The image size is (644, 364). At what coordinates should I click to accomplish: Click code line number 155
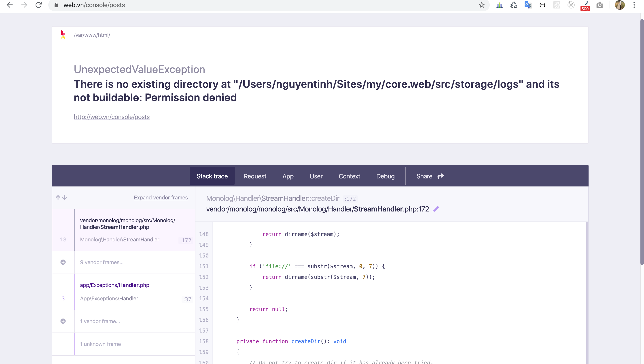tap(204, 309)
